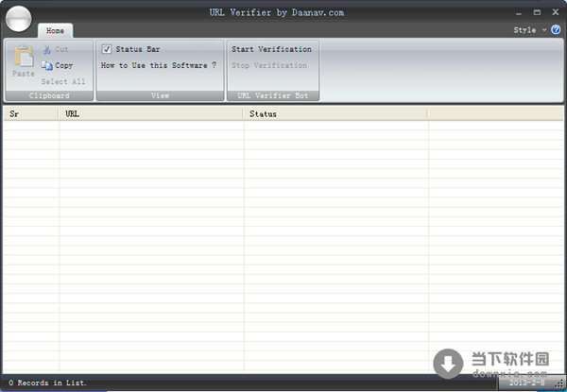Switch to the Home ribbon tab
Screen dimensions: 567x392
coord(55,31)
